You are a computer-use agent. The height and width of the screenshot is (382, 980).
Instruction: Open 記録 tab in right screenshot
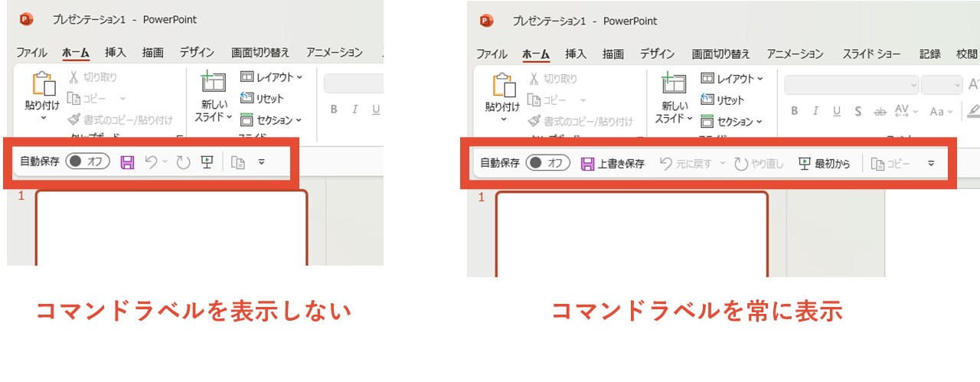[x=930, y=54]
